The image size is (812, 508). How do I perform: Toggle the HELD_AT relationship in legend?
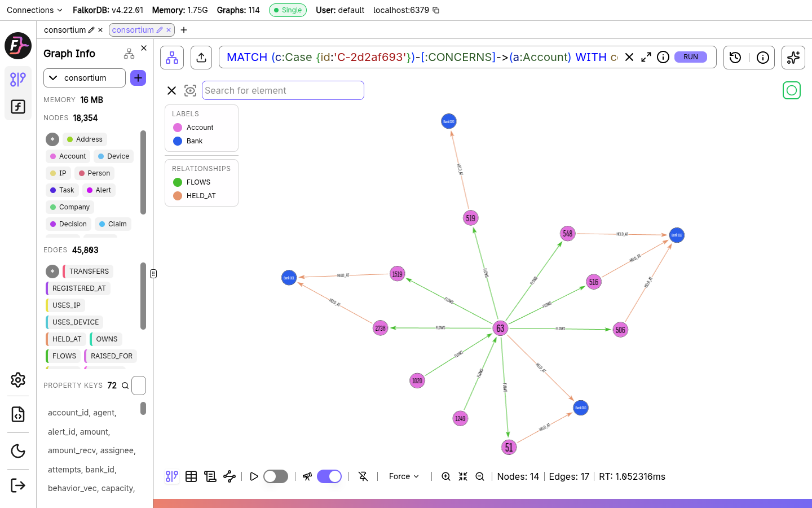(195, 196)
